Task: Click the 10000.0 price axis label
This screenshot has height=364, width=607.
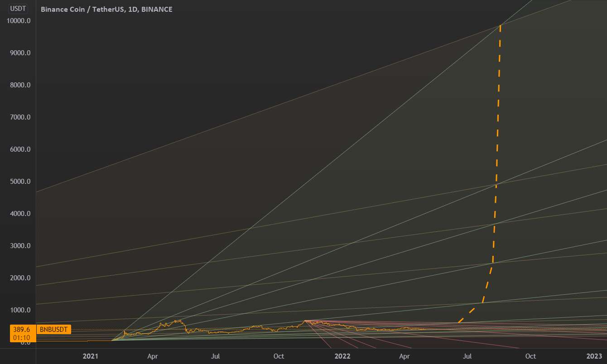Action: point(18,21)
